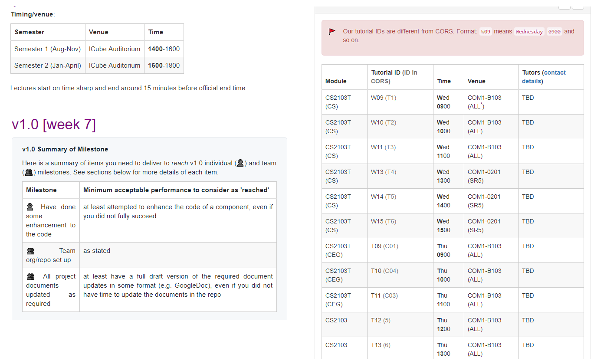Click the team icon in the summary paragraph
Image resolution: width=604 pixels, height=364 pixels.
tap(29, 172)
